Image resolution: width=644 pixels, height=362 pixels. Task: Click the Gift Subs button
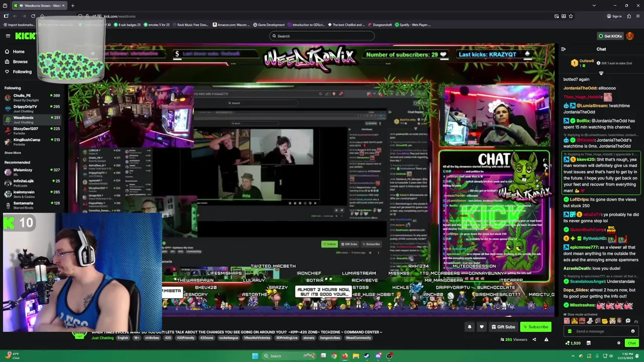503,327
